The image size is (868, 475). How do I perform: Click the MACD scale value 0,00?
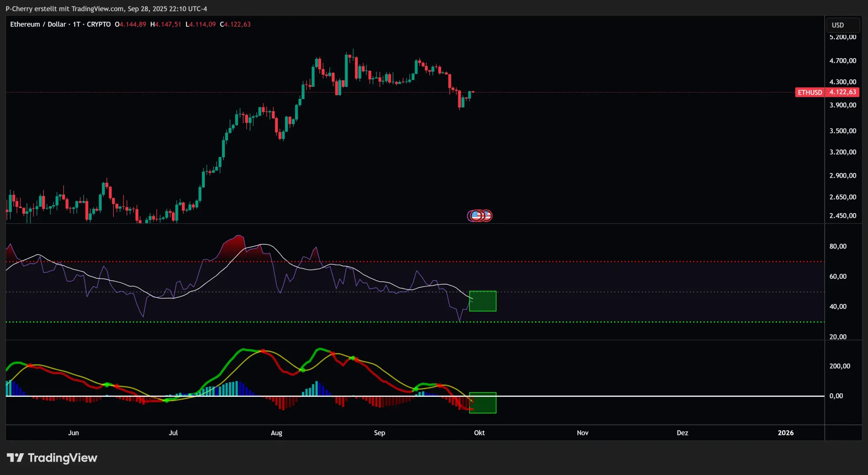[836, 396]
